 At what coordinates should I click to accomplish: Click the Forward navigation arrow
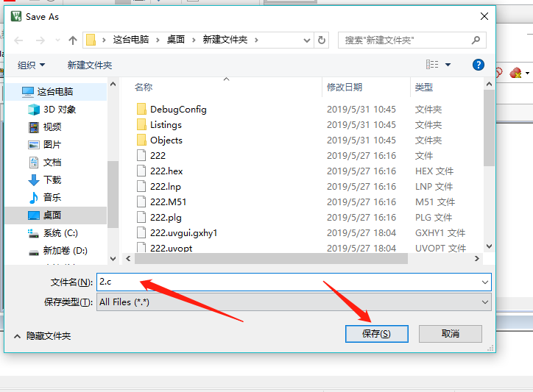[40, 40]
